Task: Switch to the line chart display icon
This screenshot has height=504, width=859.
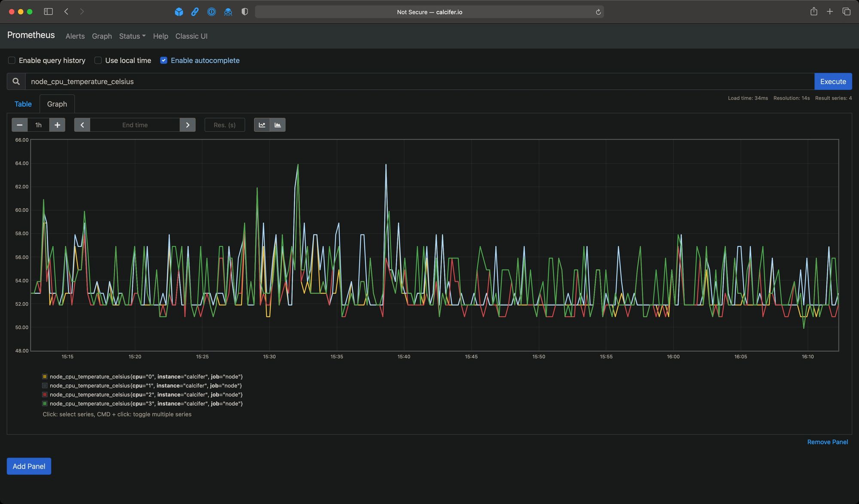Action: pos(262,125)
